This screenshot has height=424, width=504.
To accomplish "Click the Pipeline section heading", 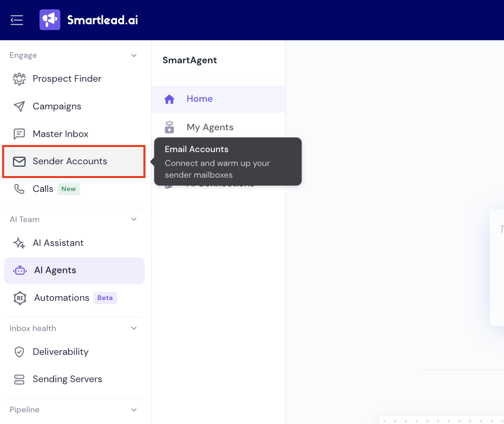I will (x=24, y=410).
